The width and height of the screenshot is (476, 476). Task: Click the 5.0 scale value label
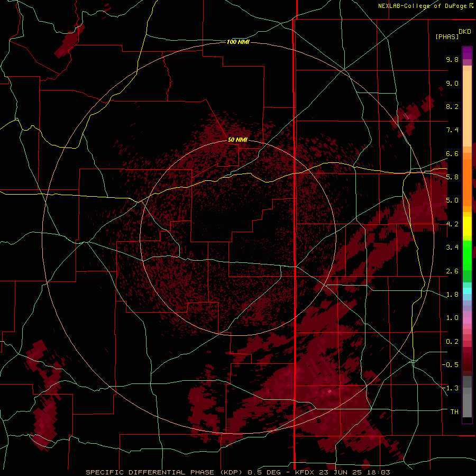click(452, 200)
